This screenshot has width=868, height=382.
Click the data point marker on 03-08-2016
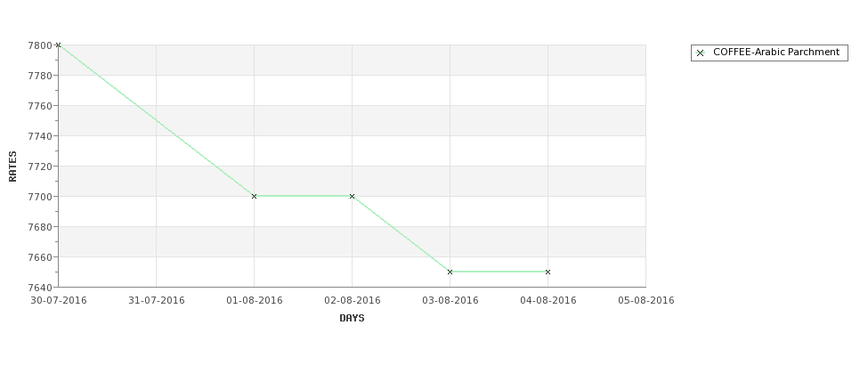click(450, 272)
